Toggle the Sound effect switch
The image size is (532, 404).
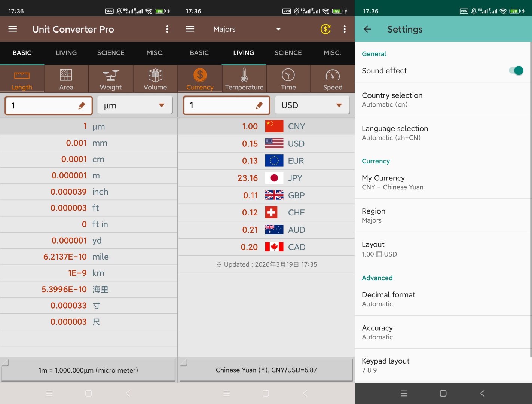516,70
